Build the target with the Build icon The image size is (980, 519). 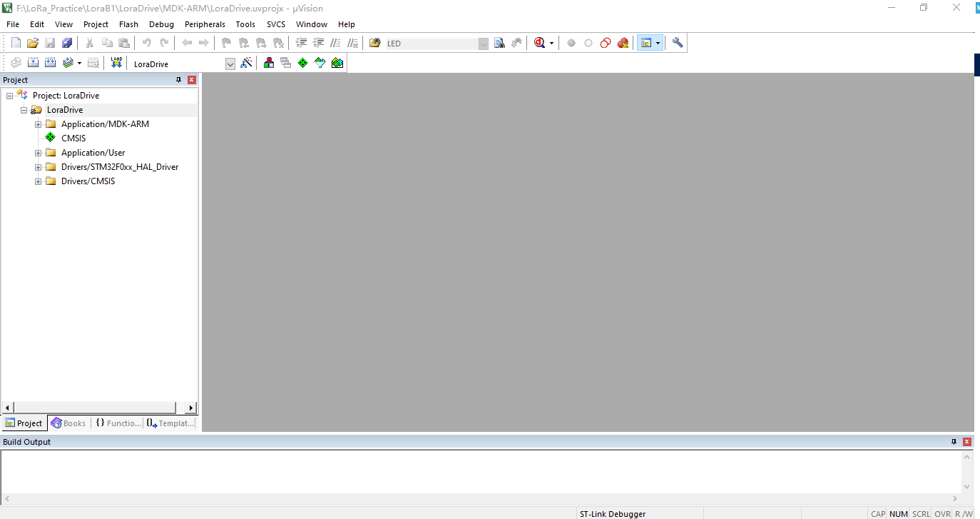[33, 63]
